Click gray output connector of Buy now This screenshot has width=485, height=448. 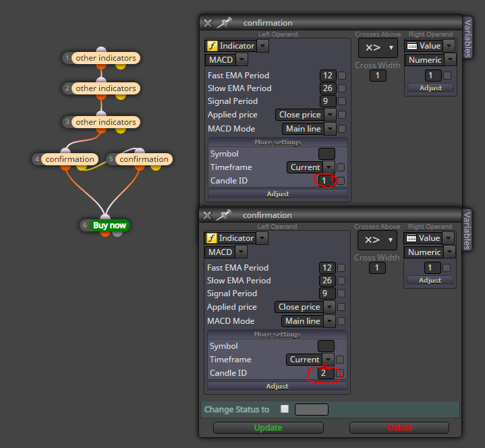coord(117,233)
